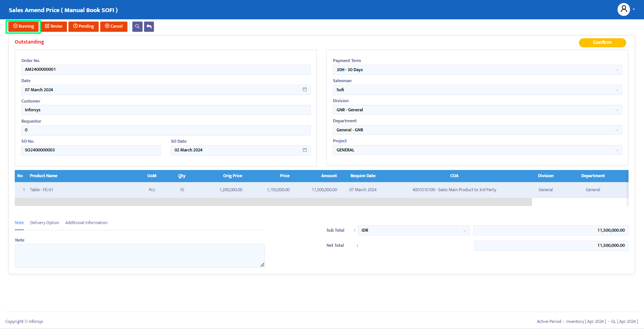Click the Customer Inforsys field
The height and width of the screenshot is (329, 644).
pos(166,110)
